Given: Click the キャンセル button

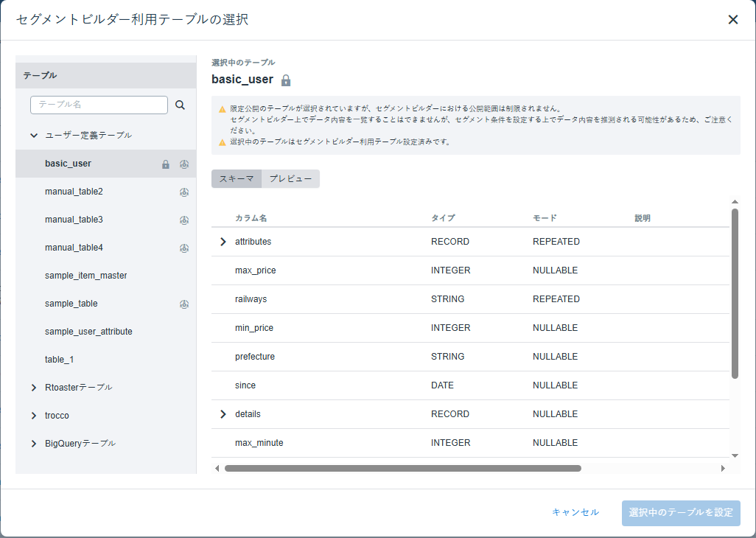Looking at the screenshot, I should (x=575, y=512).
